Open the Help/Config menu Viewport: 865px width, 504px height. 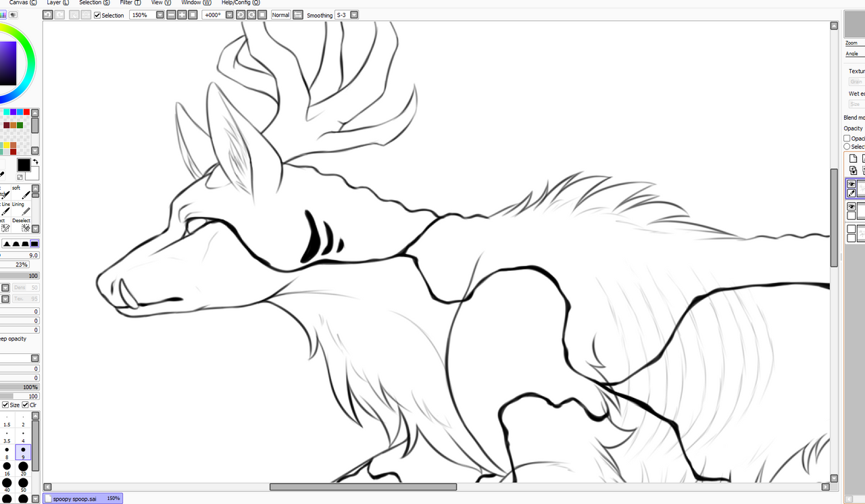(x=241, y=3)
